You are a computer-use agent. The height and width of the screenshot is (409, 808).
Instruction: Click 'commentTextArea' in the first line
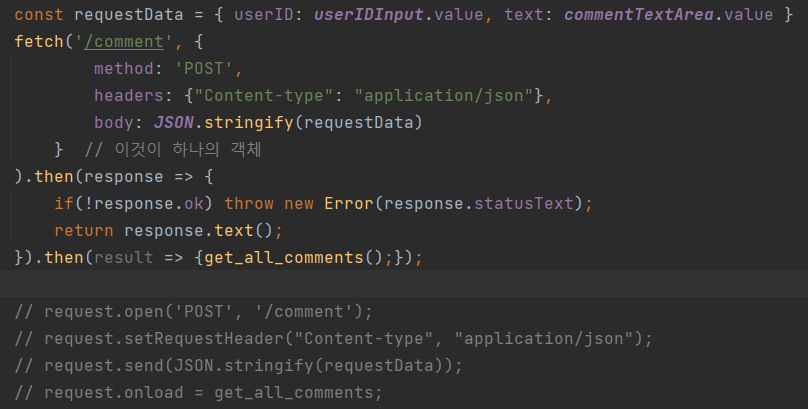pos(639,14)
